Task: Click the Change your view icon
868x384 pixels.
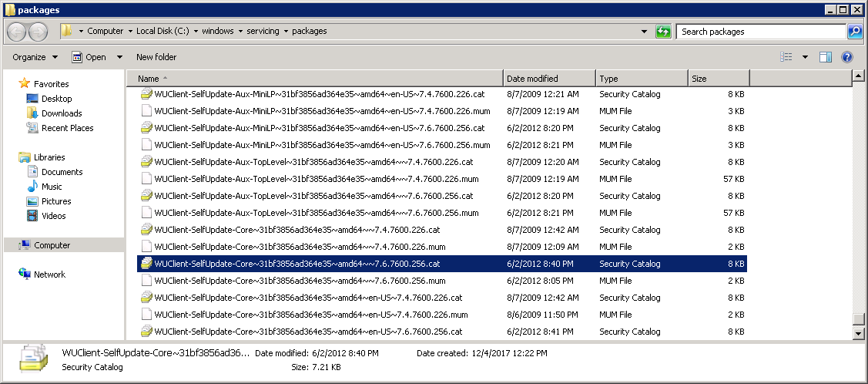Action: pos(786,57)
